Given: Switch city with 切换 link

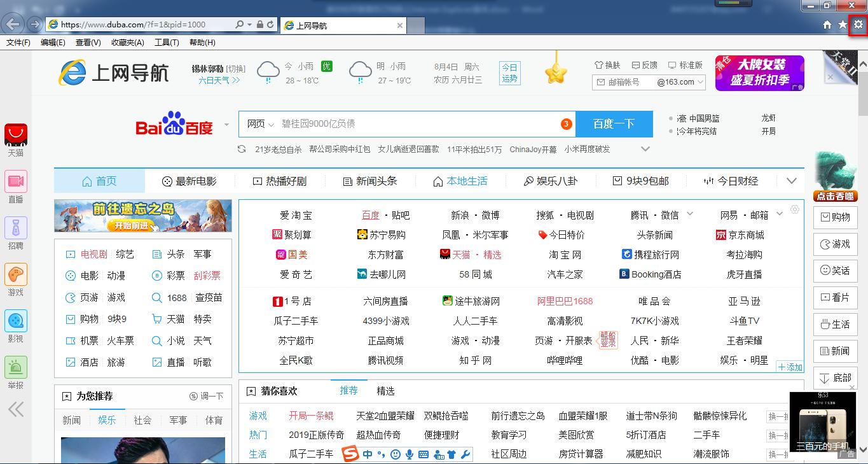Looking at the screenshot, I should coord(235,69).
